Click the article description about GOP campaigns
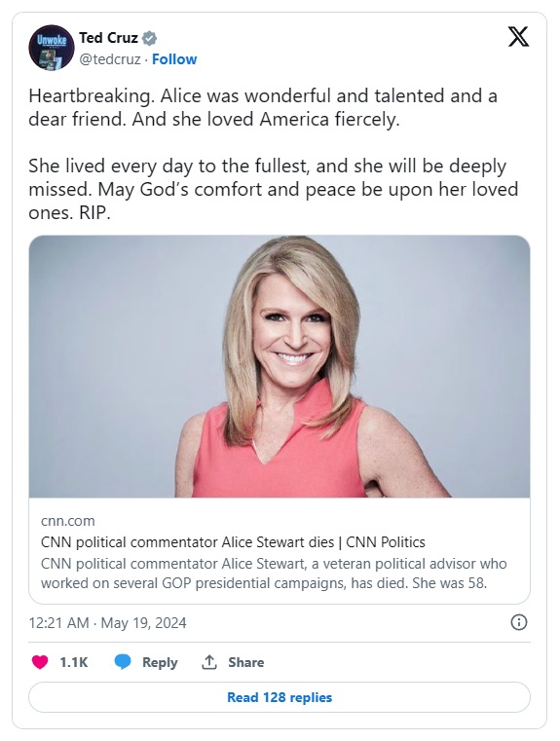560x741 pixels. [274, 574]
